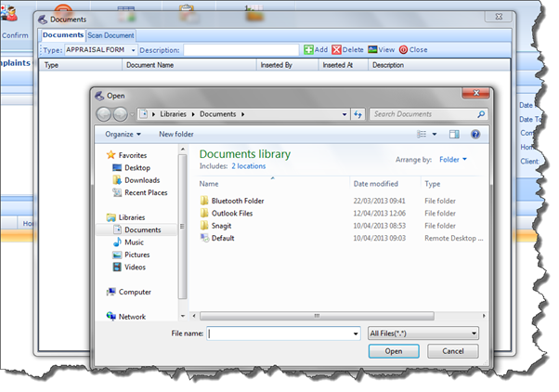The width and height of the screenshot is (559, 392).
Task: Open the view options dropdown arrow
Action: [x=435, y=134]
